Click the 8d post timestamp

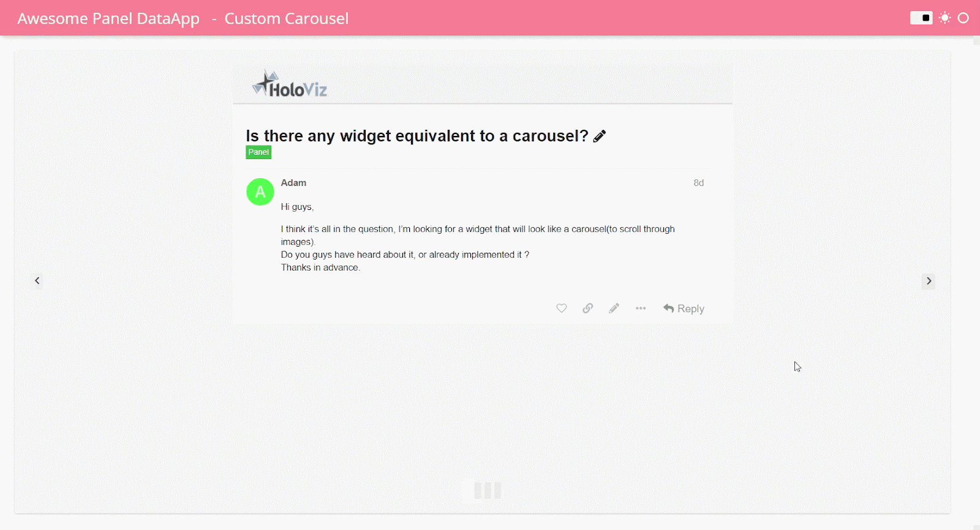pos(698,182)
